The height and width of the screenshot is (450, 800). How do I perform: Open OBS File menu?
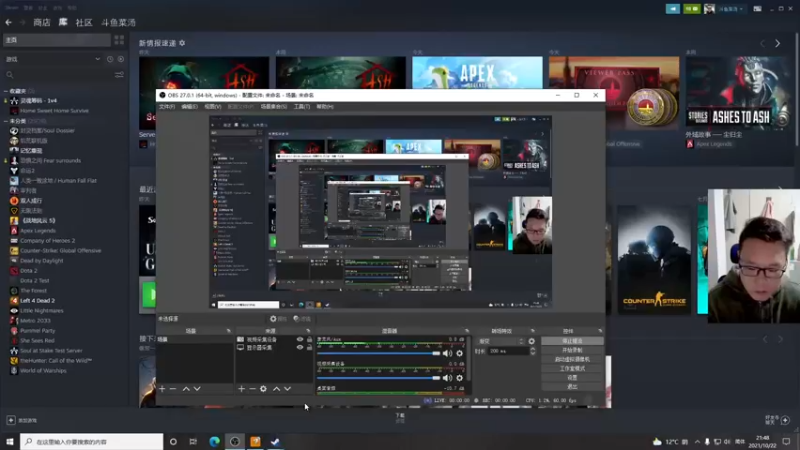[x=167, y=107]
